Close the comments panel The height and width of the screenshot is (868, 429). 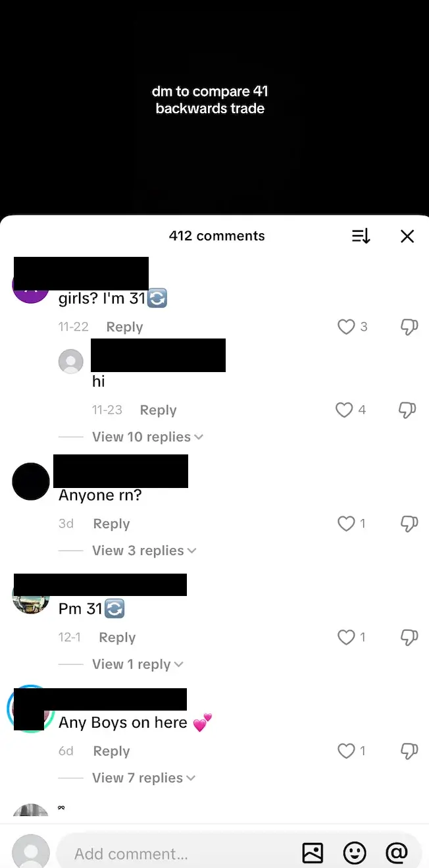coord(407,236)
